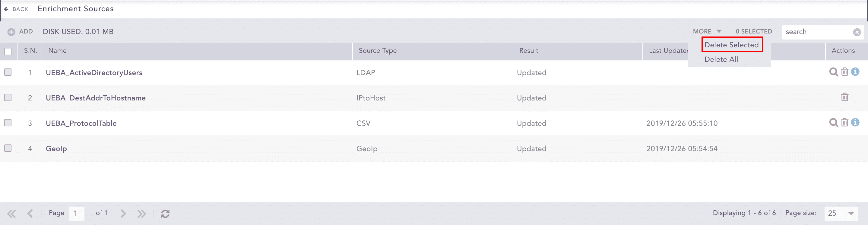Clear the search box with the x icon
The height and width of the screenshot is (225, 868).
coord(857,32)
